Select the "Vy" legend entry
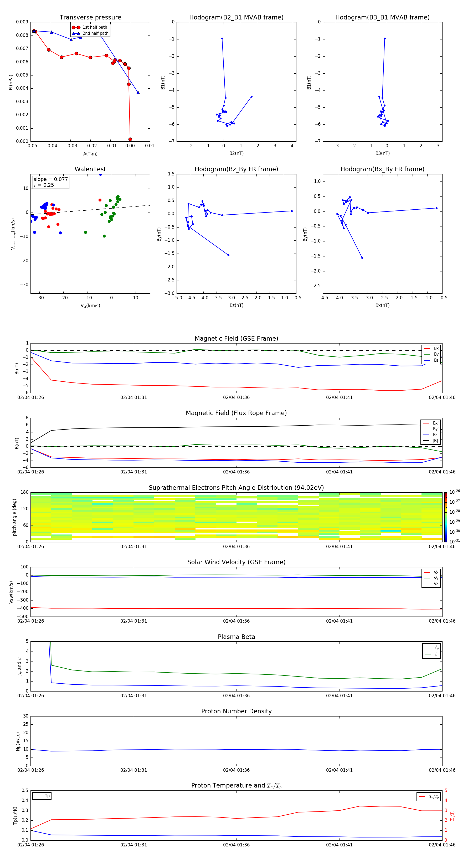Viewport: 473px width, 868px height. 431,578
